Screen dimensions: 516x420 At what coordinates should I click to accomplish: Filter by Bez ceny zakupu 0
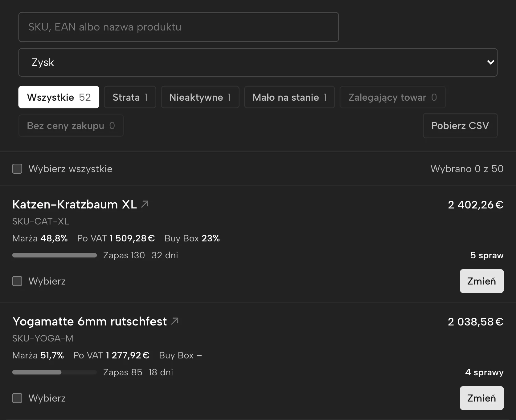(x=71, y=126)
